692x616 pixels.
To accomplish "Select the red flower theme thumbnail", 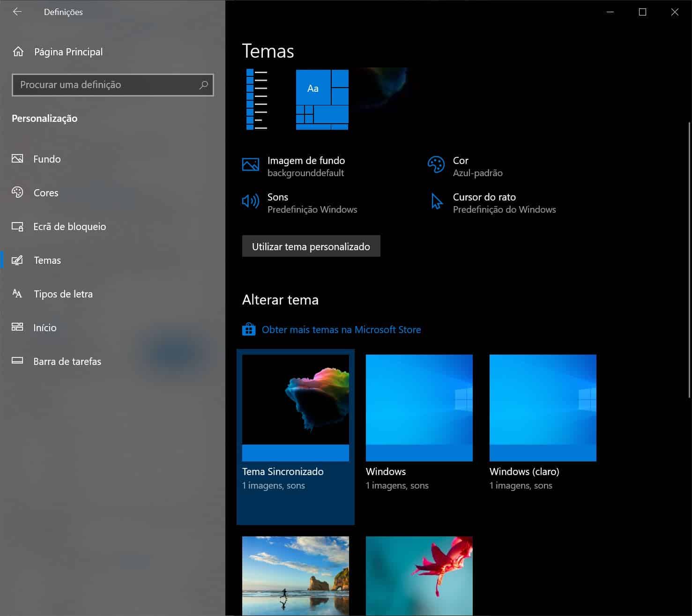I will 419,576.
